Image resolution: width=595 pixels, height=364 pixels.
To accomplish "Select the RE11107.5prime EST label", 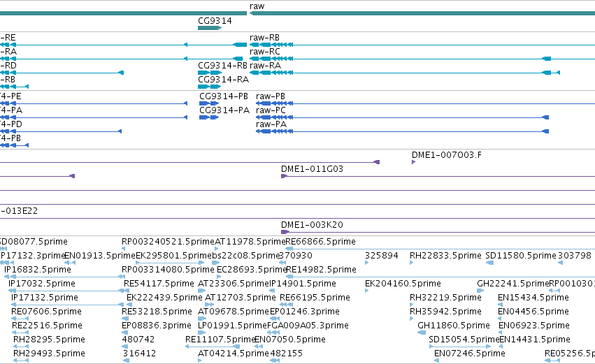I will 220,340.
